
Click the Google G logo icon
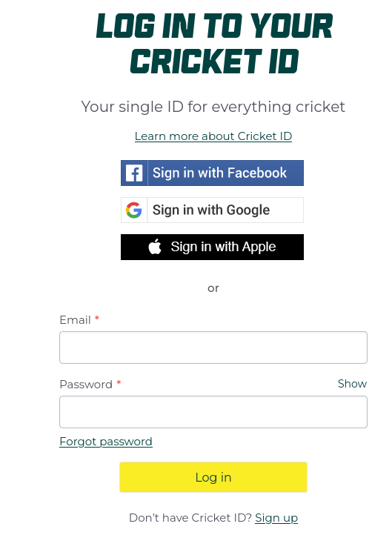[134, 210]
